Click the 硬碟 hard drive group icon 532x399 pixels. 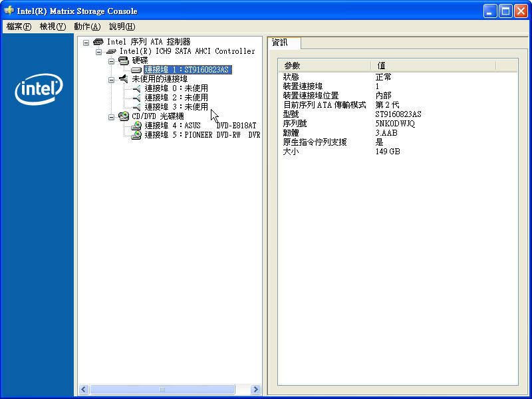[x=124, y=61]
